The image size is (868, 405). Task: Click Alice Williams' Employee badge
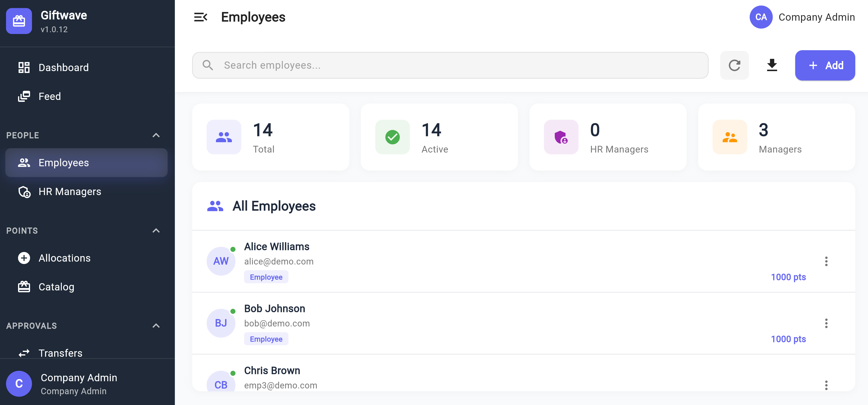coord(266,277)
